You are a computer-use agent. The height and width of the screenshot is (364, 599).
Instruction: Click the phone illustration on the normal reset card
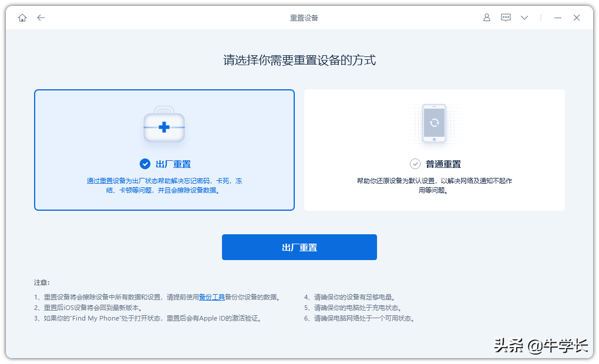point(434,124)
